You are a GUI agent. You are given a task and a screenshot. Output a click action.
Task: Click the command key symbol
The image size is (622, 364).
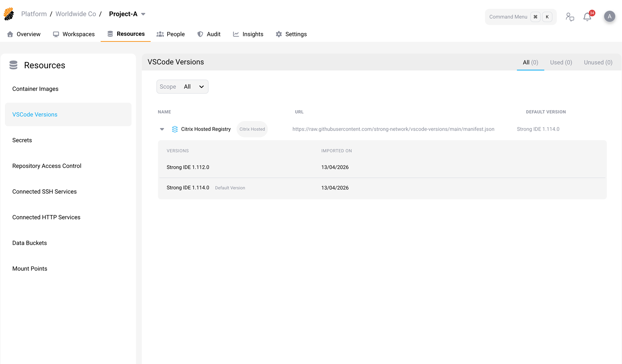(535, 17)
